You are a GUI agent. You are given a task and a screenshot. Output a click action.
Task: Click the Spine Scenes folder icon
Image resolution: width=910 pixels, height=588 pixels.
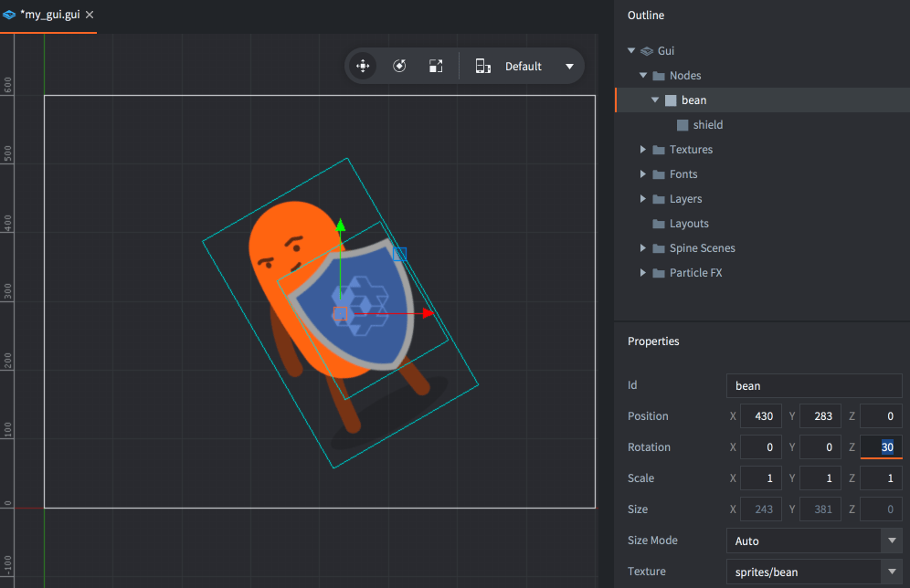(658, 248)
